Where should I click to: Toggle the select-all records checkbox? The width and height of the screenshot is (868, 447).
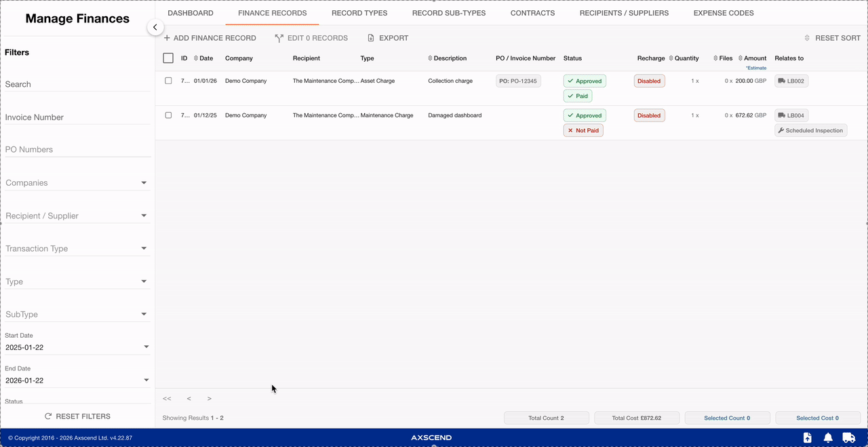pyautogui.click(x=168, y=58)
